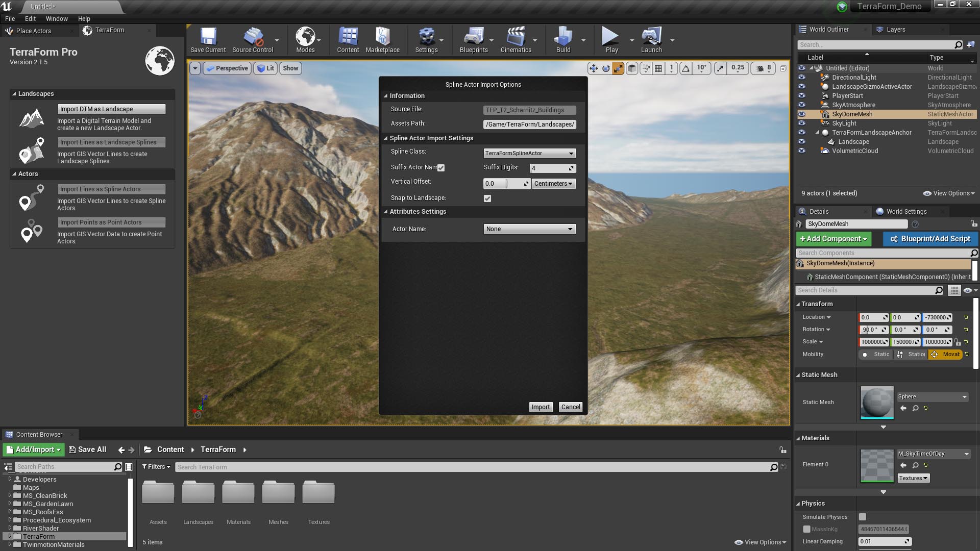Click the Suffix Digits value field

(x=553, y=168)
